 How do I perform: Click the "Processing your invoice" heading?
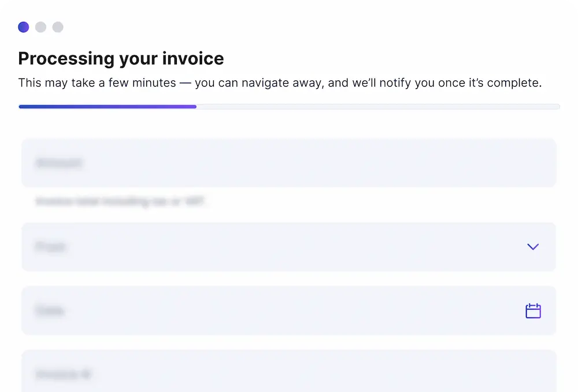[121, 58]
